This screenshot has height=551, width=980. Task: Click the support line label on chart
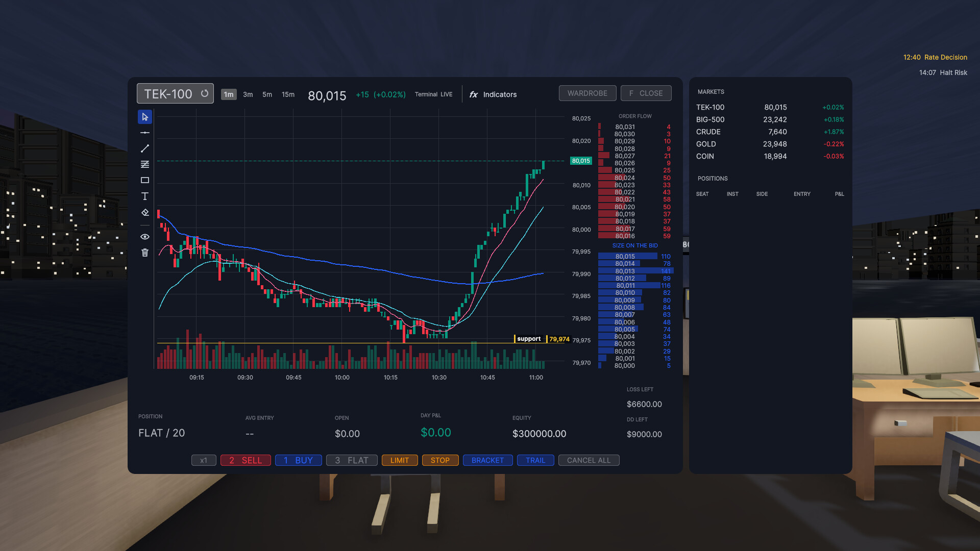[x=529, y=339]
